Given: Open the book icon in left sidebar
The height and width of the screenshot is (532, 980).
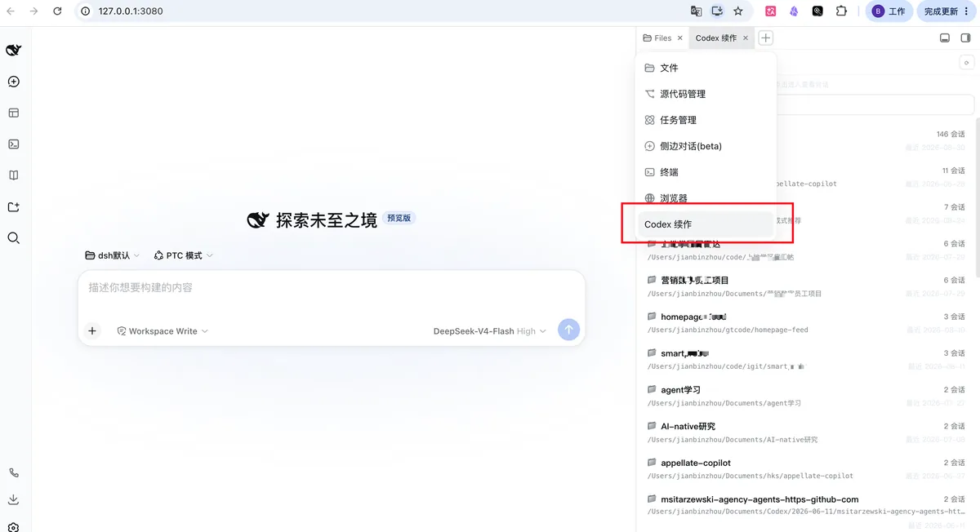Looking at the screenshot, I should tap(13, 175).
